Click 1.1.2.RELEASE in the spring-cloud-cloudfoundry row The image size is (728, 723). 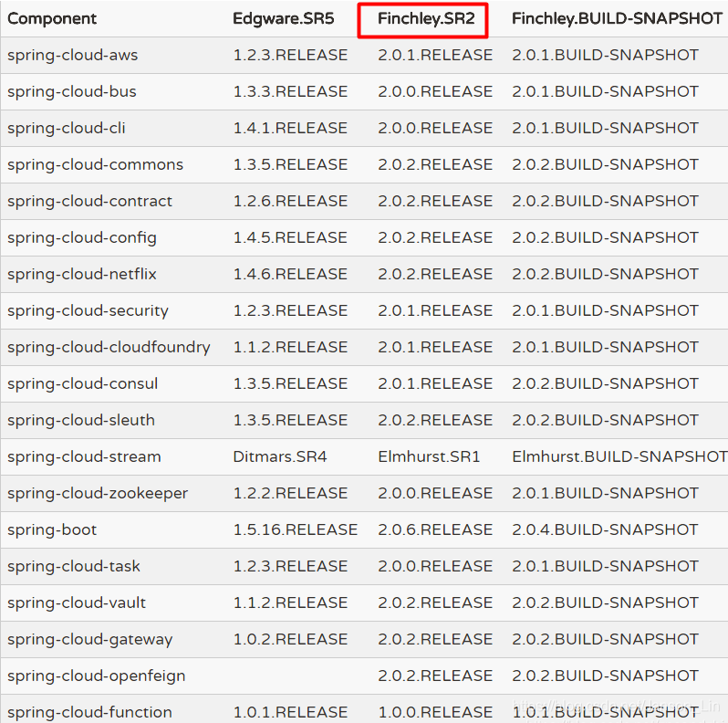[x=290, y=347]
